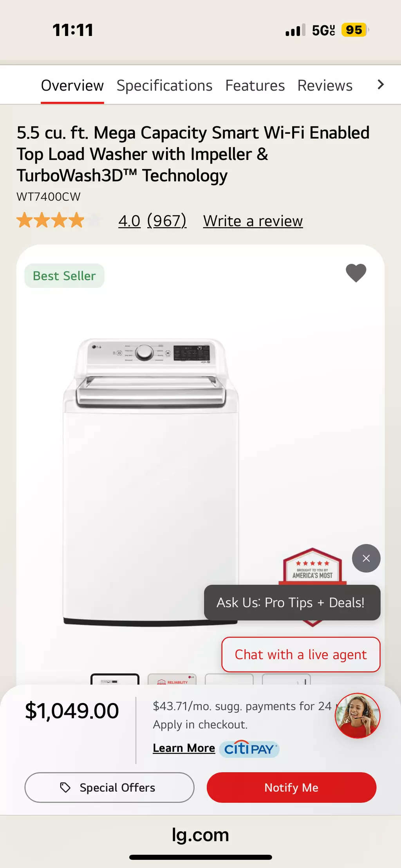
Task: Select the Overview tab
Action: click(72, 85)
